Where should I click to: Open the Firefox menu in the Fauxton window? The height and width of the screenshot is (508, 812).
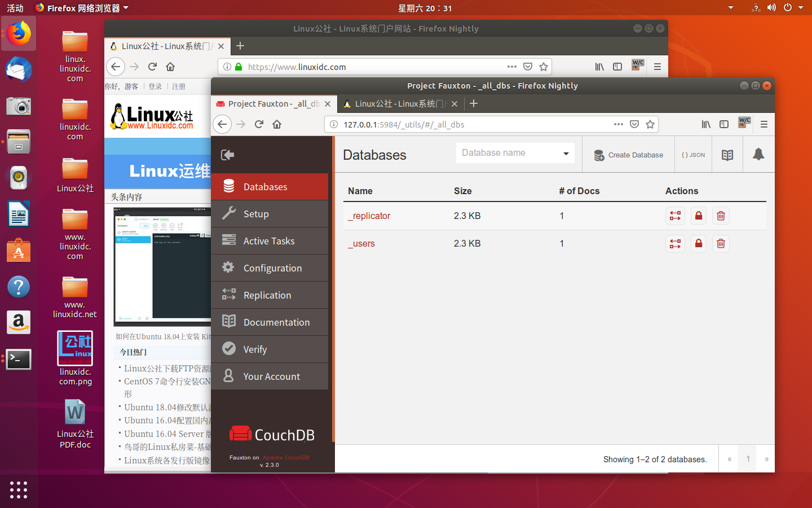[x=764, y=124]
